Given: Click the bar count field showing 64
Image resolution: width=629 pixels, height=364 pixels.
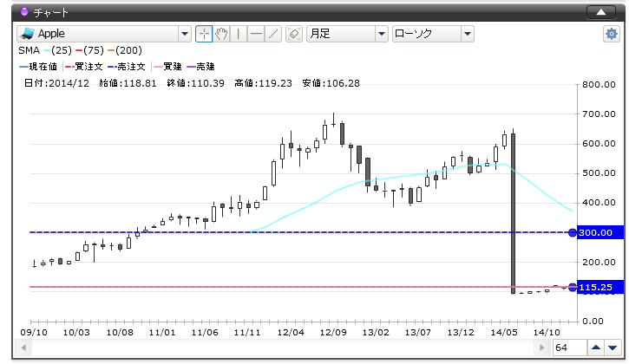Looking at the screenshot, I should pyautogui.click(x=569, y=348).
